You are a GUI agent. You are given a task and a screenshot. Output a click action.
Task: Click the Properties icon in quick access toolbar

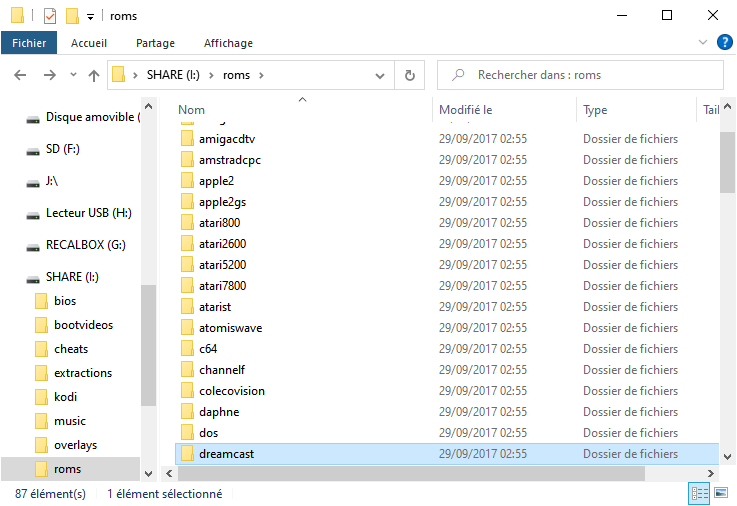click(x=49, y=16)
